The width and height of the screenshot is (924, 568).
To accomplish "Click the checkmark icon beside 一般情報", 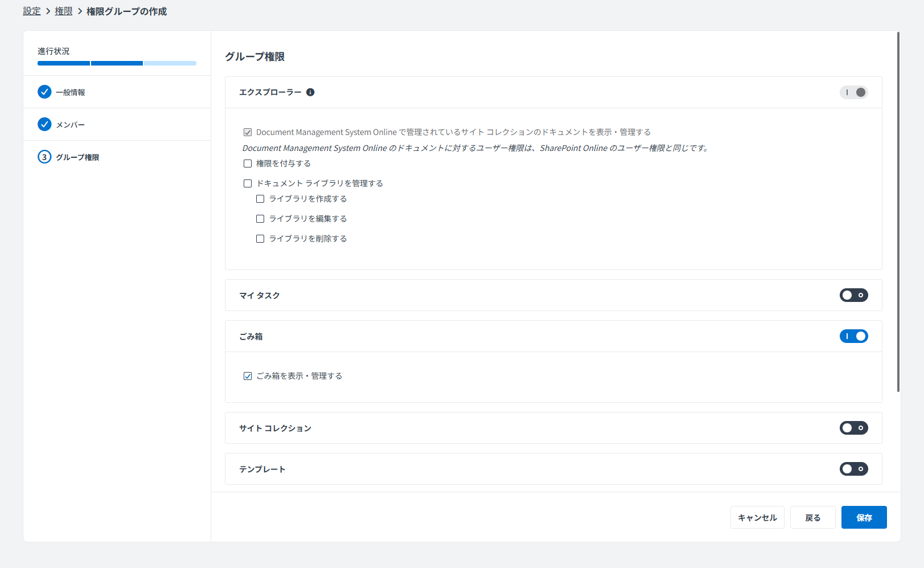I will [44, 92].
